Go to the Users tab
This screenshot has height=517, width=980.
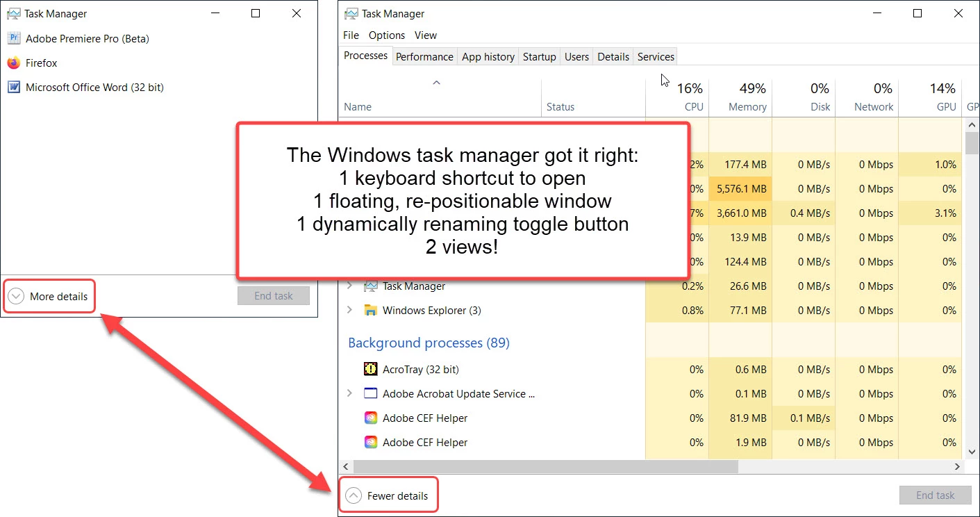pos(576,57)
